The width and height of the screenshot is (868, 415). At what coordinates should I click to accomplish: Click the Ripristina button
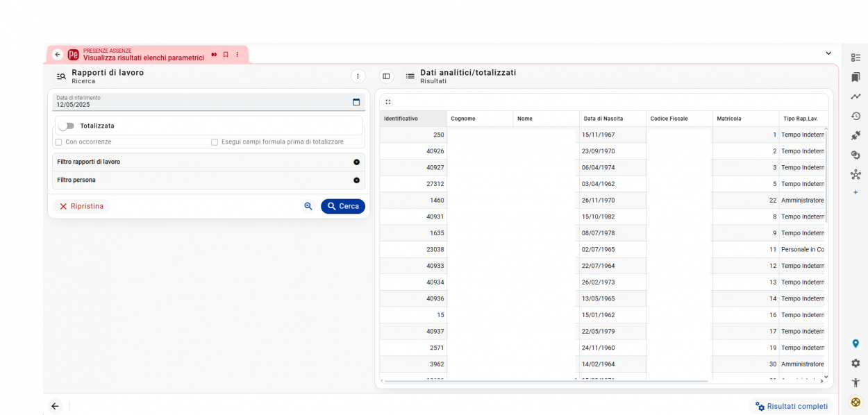(x=81, y=206)
